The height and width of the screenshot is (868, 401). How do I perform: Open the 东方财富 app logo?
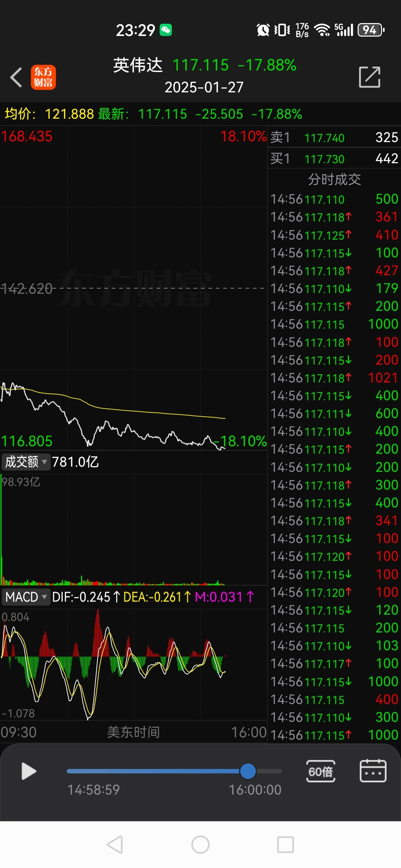pos(43,78)
